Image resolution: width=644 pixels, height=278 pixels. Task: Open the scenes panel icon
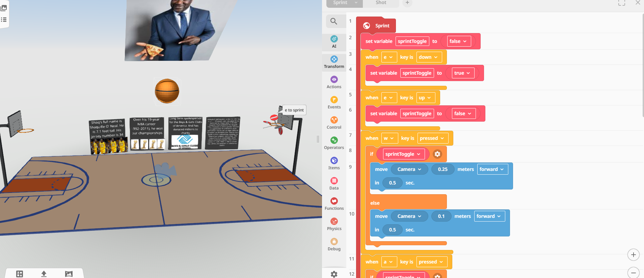[4, 8]
